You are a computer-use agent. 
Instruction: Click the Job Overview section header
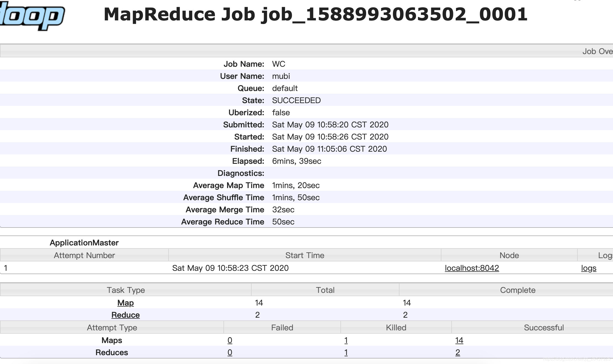597,51
